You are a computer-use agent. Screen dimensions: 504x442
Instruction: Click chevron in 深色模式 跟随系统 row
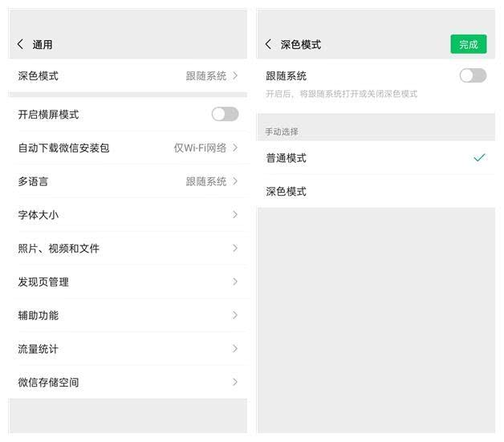tap(235, 76)
